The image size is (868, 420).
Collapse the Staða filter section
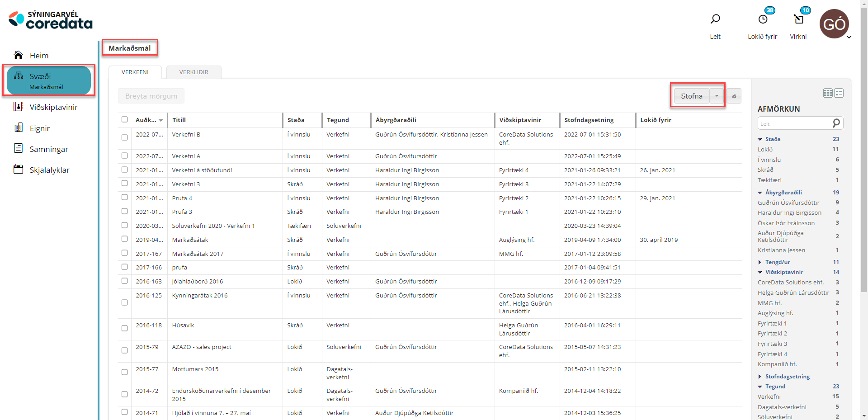coord(760,139)
